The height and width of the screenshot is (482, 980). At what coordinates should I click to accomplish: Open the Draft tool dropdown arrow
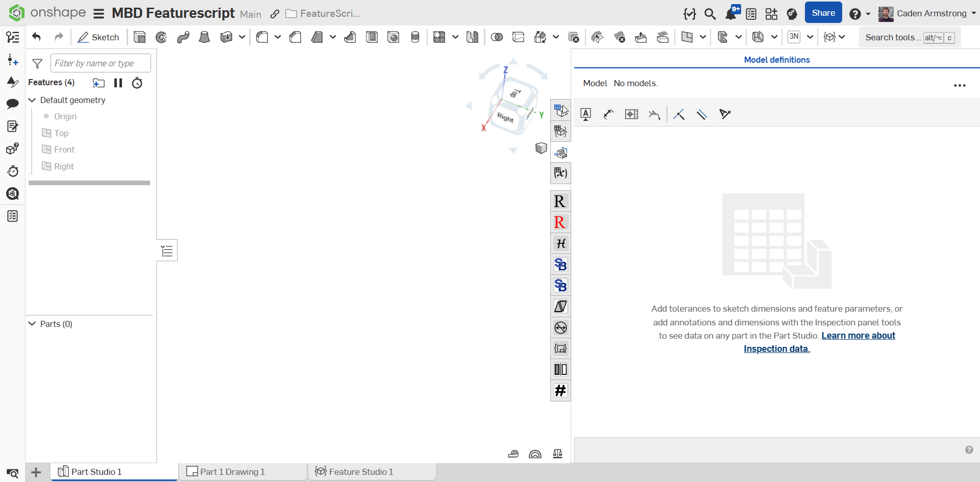[x=333, y=37]
